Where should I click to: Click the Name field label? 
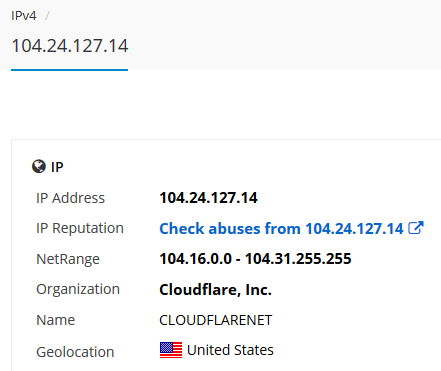pos(56,320)
